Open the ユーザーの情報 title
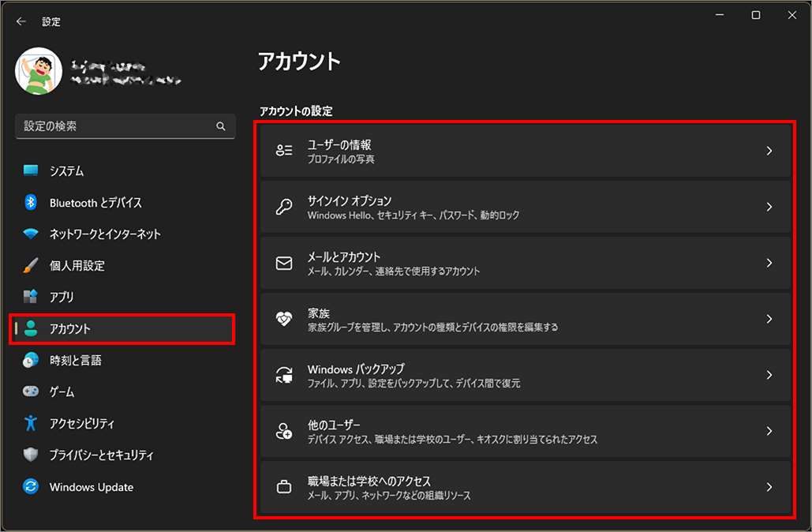This screenshot has height=532, width=812. [339, 145]
